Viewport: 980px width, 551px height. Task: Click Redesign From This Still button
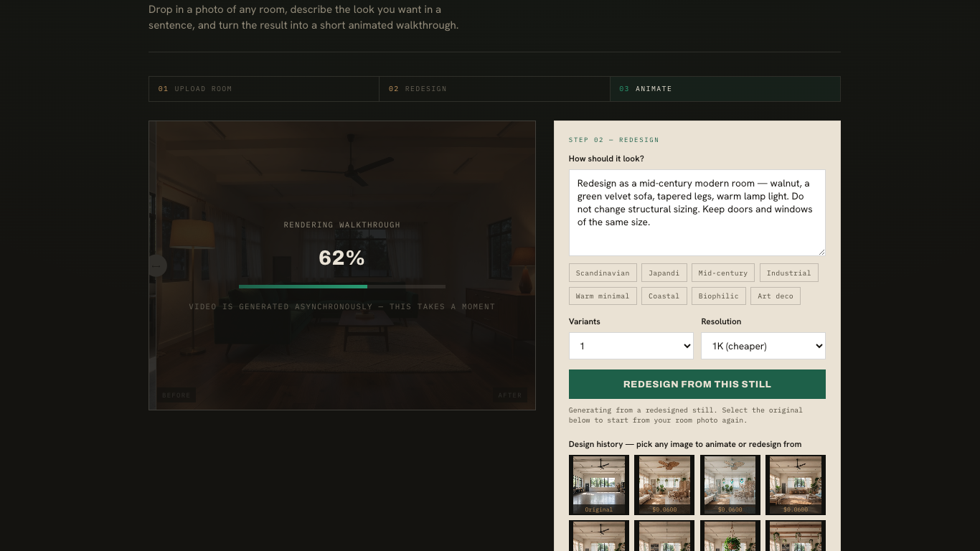(x=697, y=384)
